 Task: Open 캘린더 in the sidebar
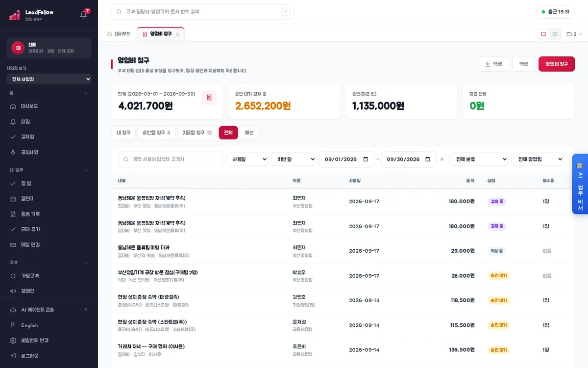[49, 199]
